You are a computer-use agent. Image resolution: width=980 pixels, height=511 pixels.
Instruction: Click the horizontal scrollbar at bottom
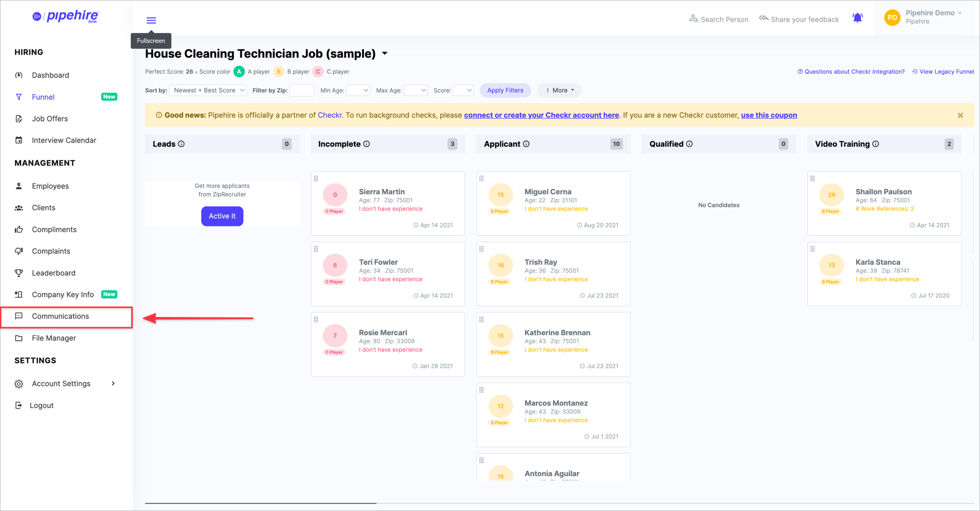click(x=261, y=503)
